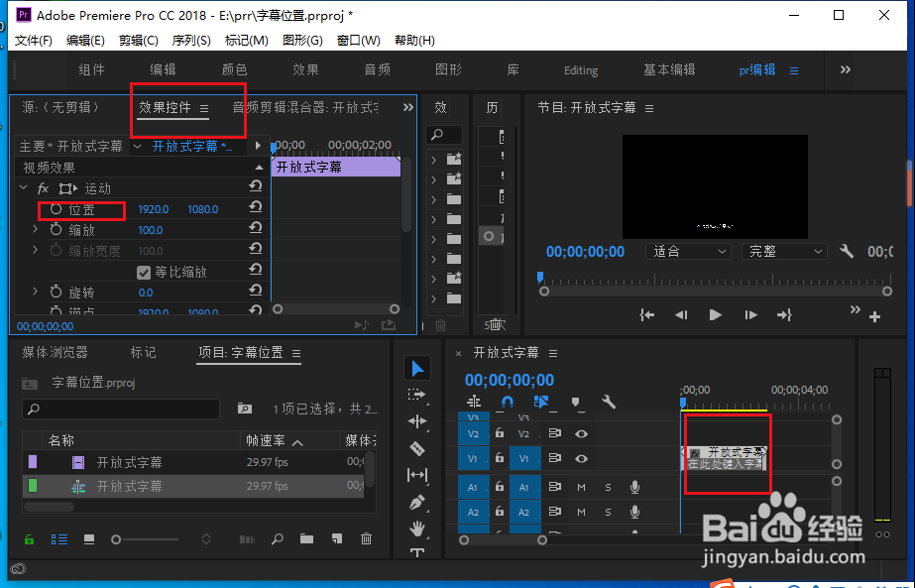The image size is (915, 588).
Task: Mute audio track A1
Action: [581, 487]
